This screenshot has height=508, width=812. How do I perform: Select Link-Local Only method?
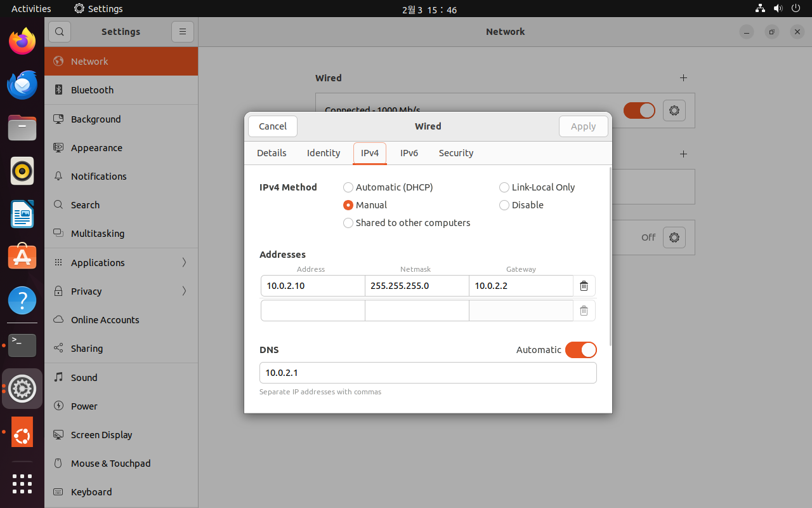point(537,187)
